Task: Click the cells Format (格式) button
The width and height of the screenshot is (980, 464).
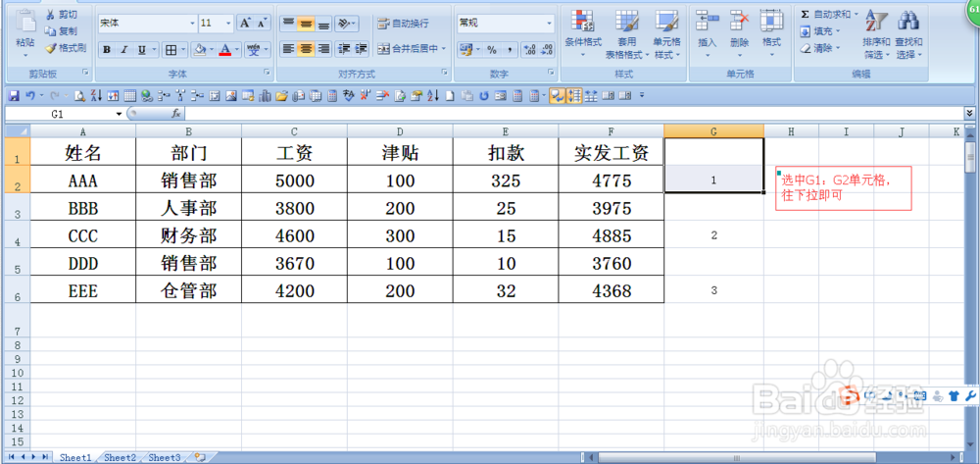Action: click(772, 33)
